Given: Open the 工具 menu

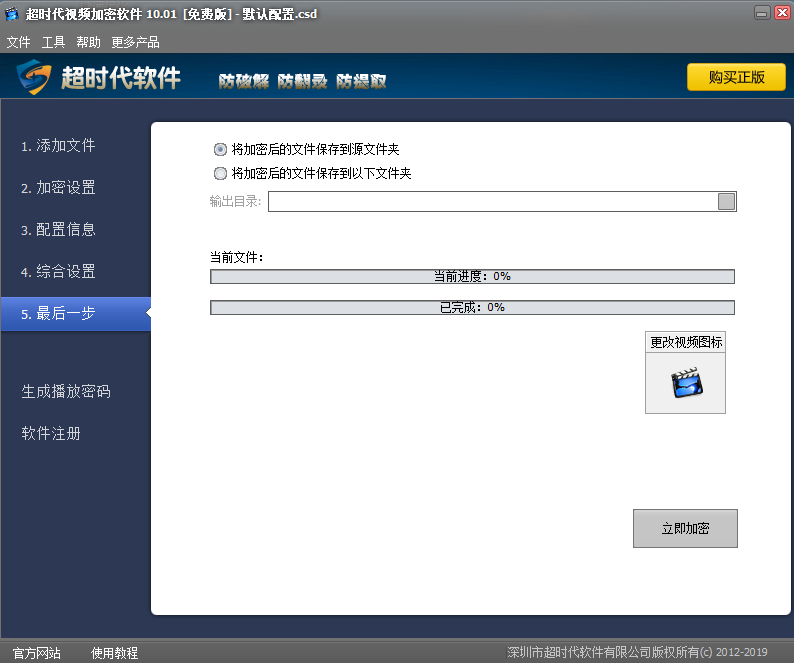Looking at the screenshot, I should [53, 42].
